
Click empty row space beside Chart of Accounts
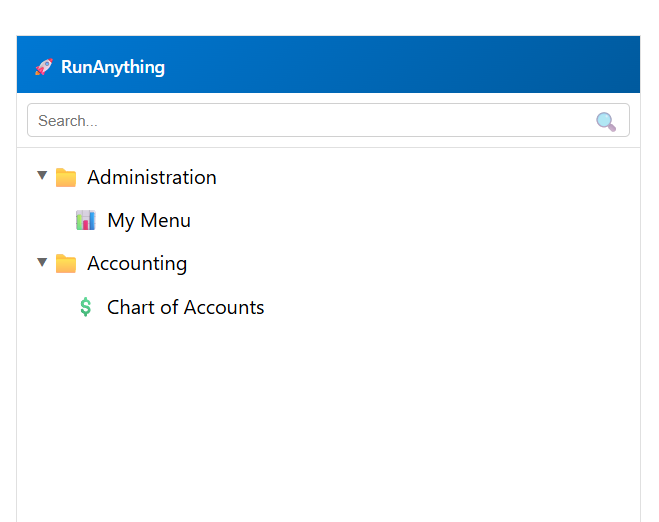point(450,308)
